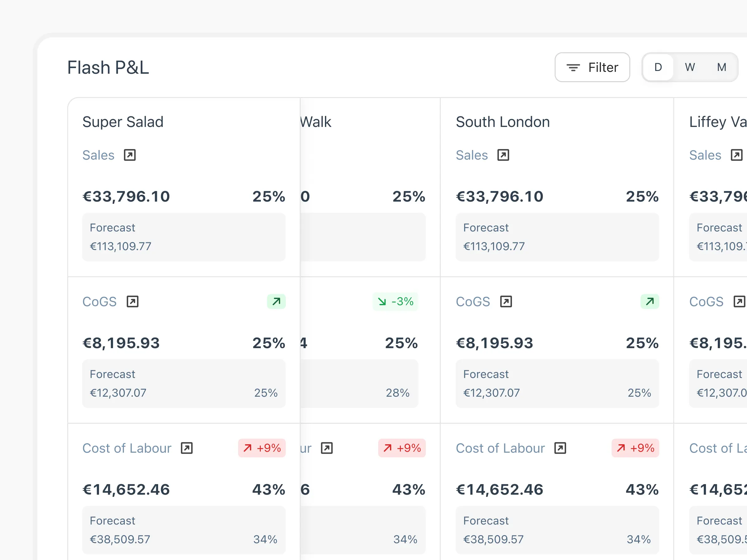Click South London CoGS green trend arrow badge

[x=650, y=301]
